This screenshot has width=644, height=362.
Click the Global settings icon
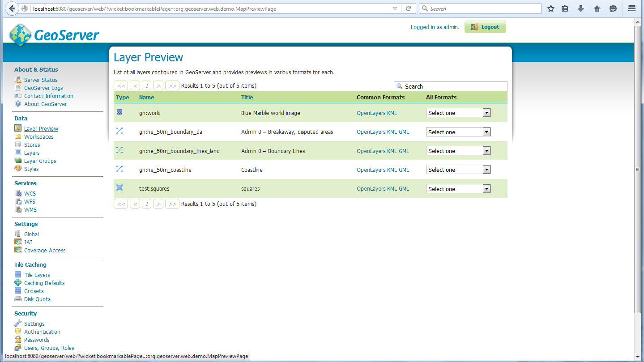tap(18, 234)
